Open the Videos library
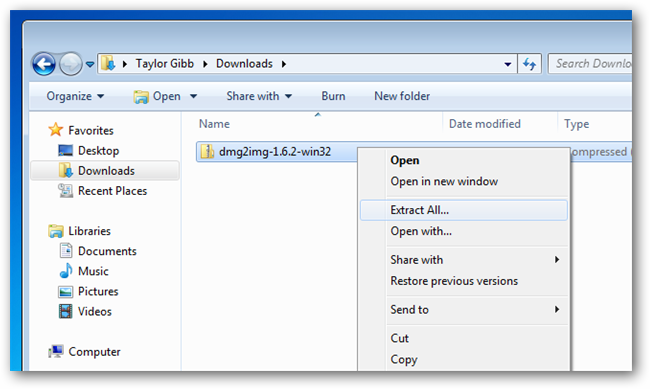The image size is (650, 389). [x=95, y=311]
